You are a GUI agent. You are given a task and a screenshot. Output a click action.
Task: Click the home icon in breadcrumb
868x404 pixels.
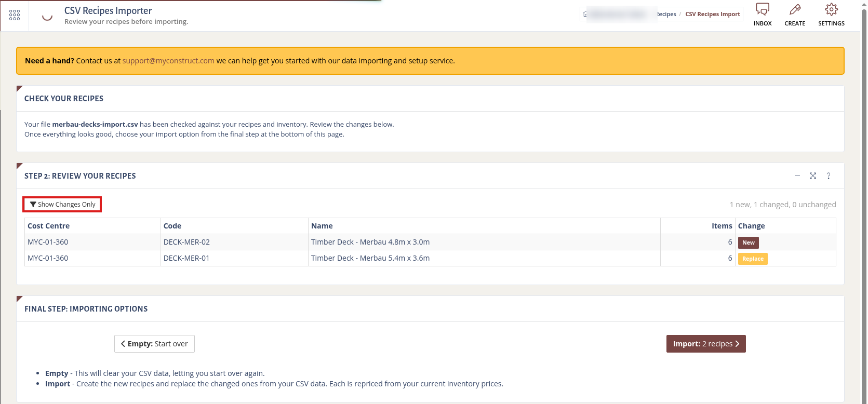pyautogui.click(x=585, y=14)
